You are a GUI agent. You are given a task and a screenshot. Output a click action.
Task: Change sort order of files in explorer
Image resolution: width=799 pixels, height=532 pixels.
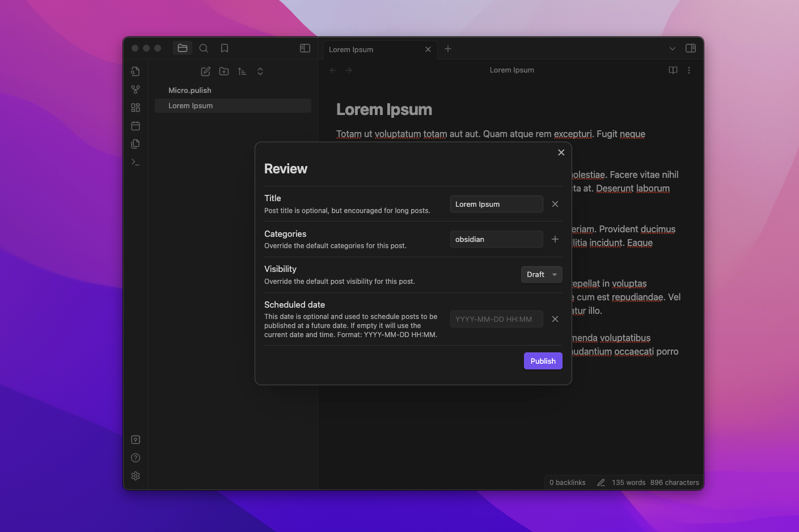[x=242, y=71]
